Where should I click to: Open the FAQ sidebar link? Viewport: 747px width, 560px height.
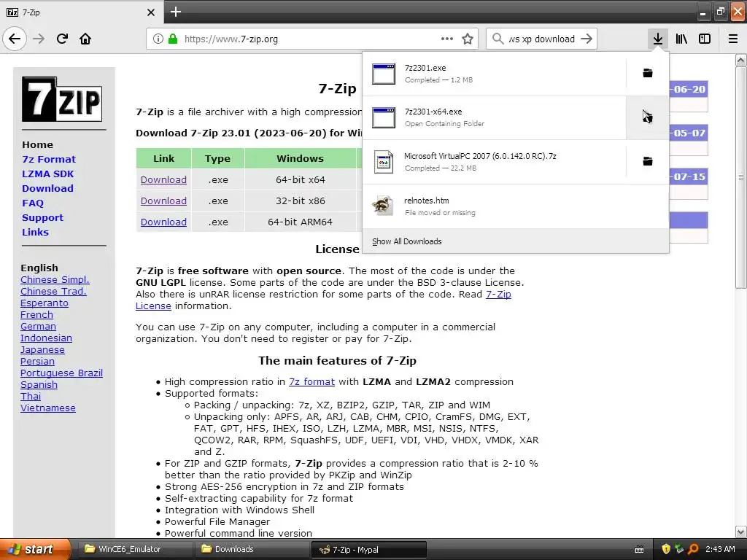[x=33, y=203]
